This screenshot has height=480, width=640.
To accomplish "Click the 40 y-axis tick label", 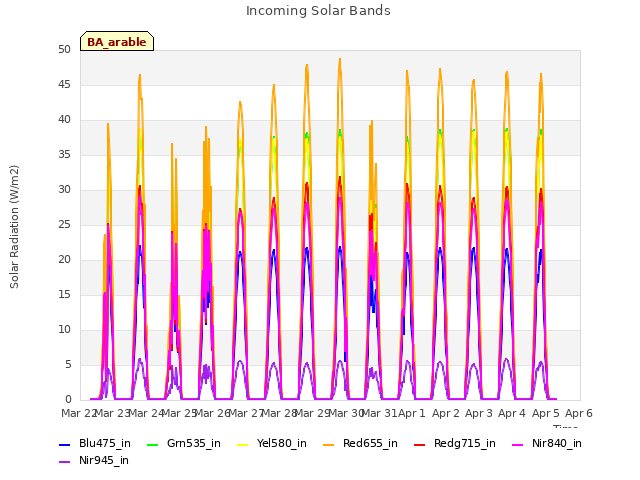I will pyautogui.click(x=64, y=120).
